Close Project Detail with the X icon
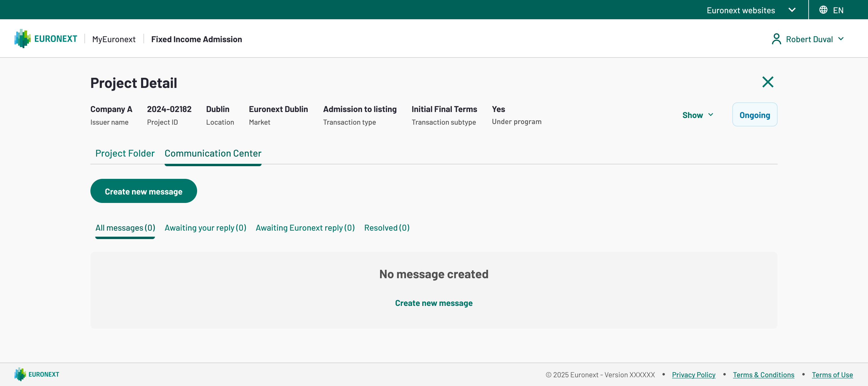Image resolution: width=868 pixels, height=386 pixels. tap(768, 82)
